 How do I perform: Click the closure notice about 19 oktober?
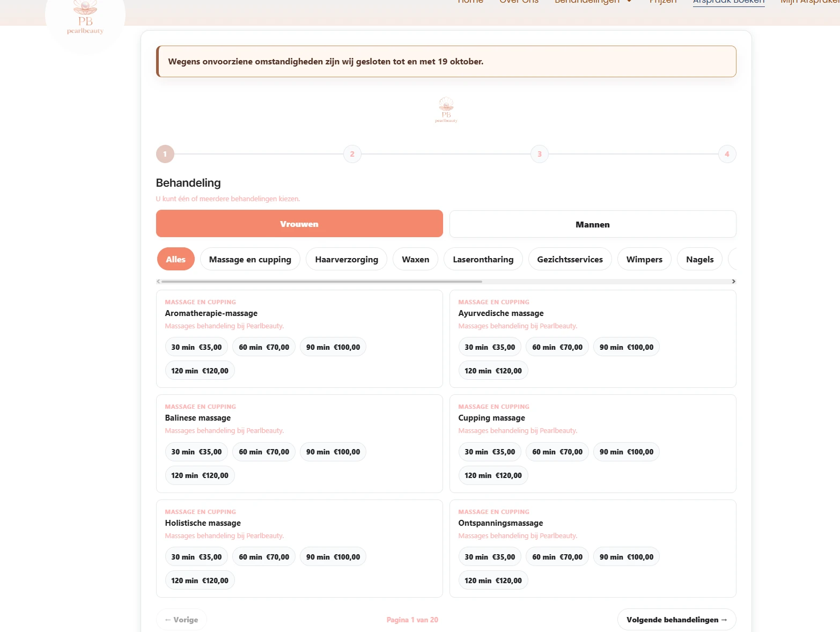pos(446,61)
